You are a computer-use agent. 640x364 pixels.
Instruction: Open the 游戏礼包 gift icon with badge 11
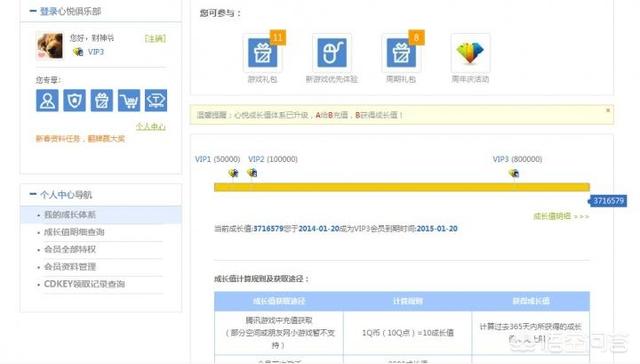262,52
